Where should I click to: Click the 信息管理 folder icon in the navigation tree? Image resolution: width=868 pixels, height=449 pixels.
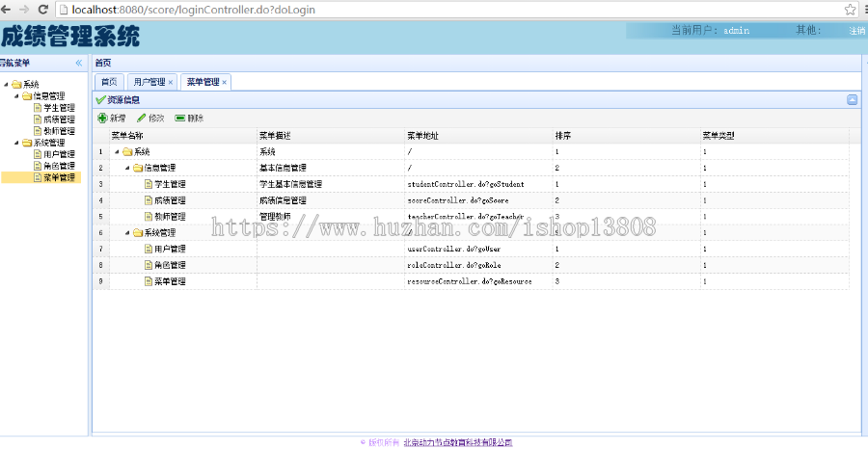27,96
